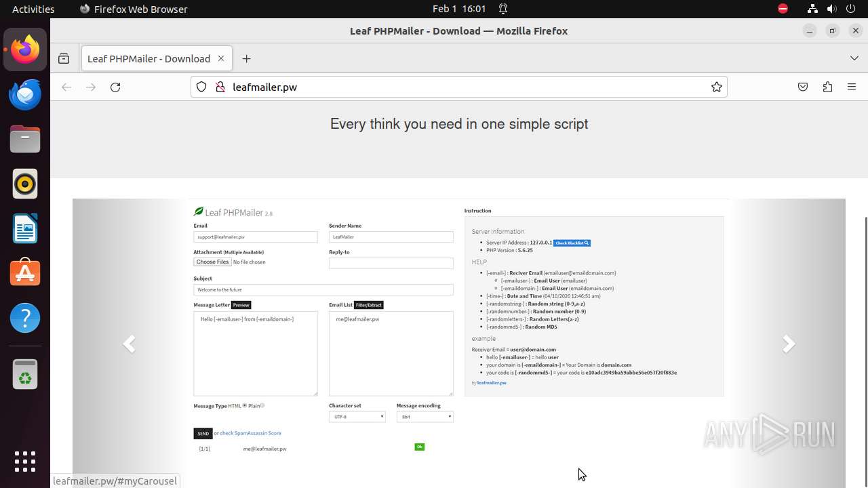Open the Extensions puzzle icon
The width and height of the screenshot is (868, 488).
(x=827, y=87)
